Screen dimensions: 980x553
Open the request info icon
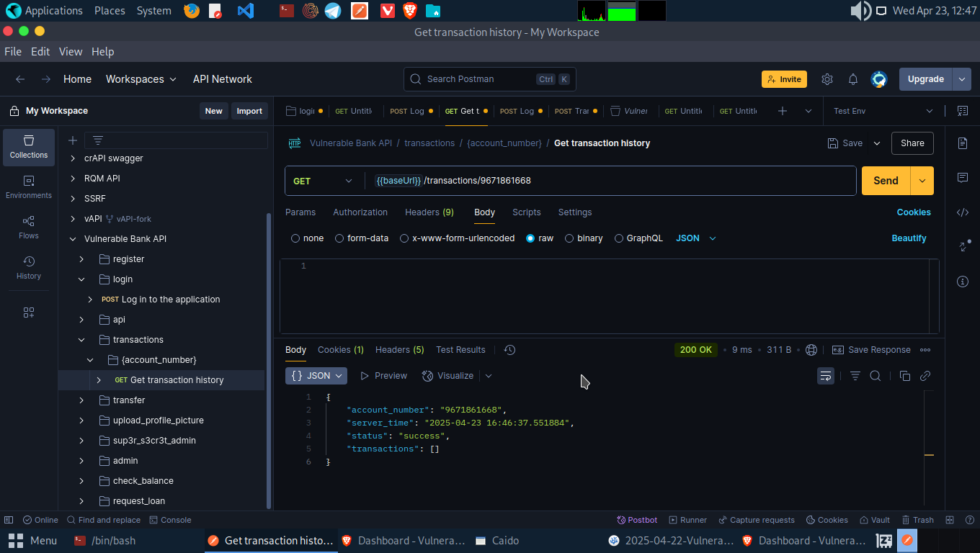[x=963, y=282]
